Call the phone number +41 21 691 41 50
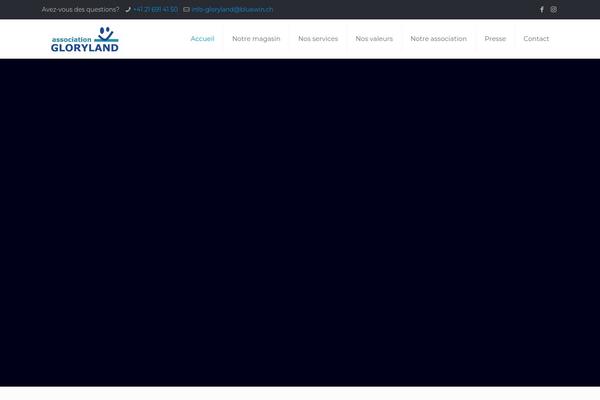 [x=155, y=10]
